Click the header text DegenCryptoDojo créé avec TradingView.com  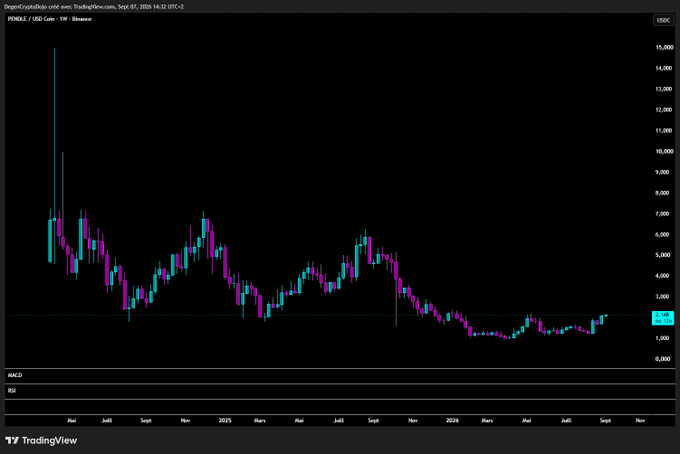coord(59,7)
